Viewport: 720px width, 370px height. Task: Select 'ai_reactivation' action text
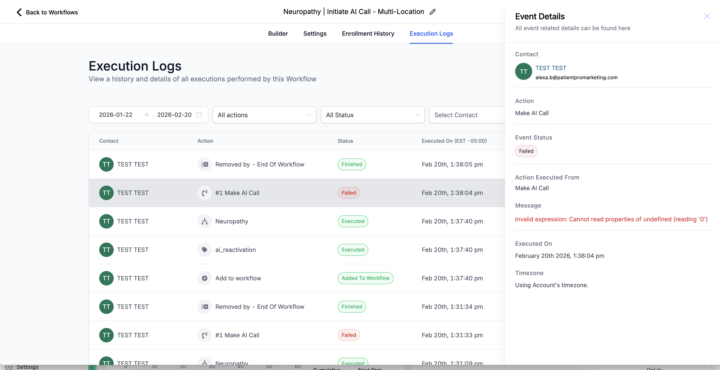click(x=236, y=250)
